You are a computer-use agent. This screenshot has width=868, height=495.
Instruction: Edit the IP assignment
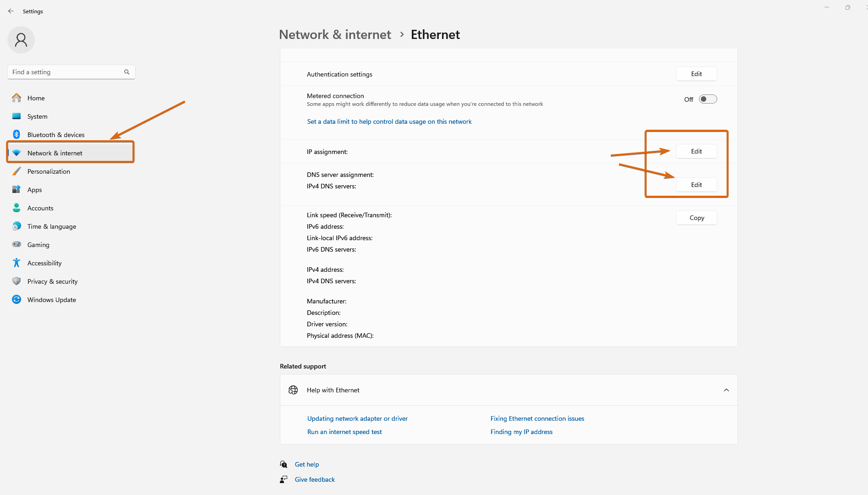[696, 151]
